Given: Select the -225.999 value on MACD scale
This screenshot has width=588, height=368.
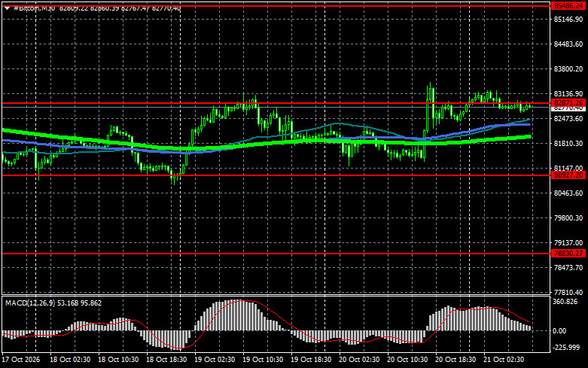Looking at the screenshot, I should tap(566, 348).
